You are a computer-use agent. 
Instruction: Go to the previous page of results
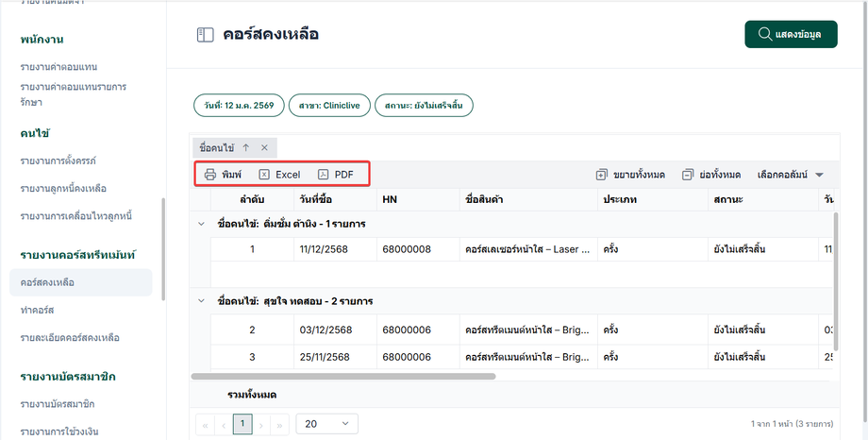224,425
